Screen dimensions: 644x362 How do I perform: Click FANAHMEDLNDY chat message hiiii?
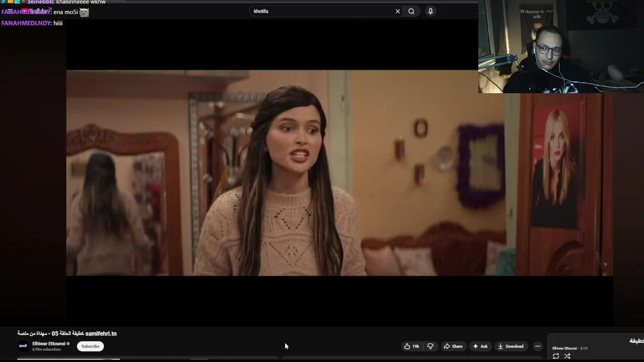click(32, 23)
